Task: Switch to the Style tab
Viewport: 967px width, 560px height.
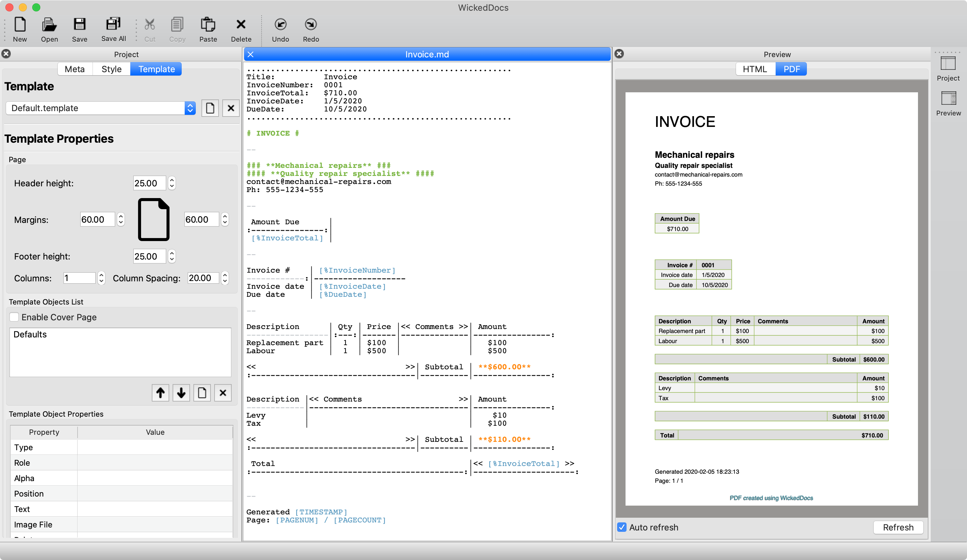Action: [111, 69]
